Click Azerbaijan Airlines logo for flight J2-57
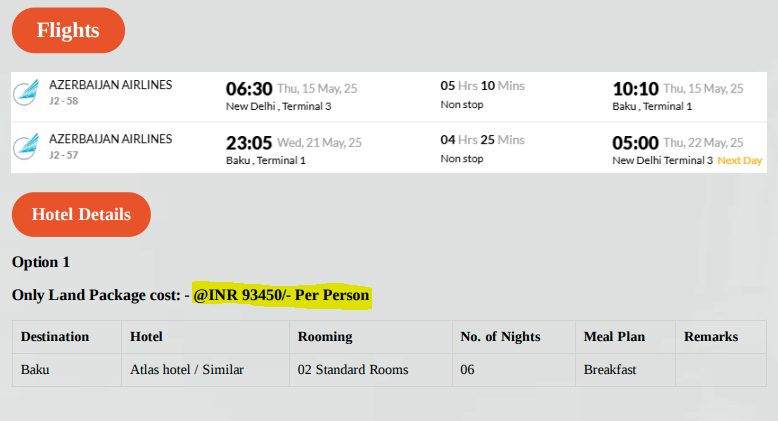Viewport: 778px width, 421px height. (26, 146)
